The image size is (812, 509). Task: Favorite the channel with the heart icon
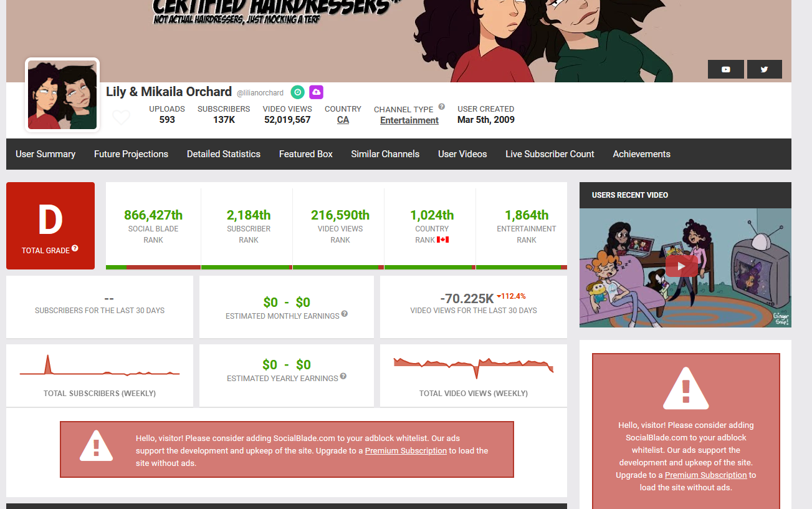[121, 117]
